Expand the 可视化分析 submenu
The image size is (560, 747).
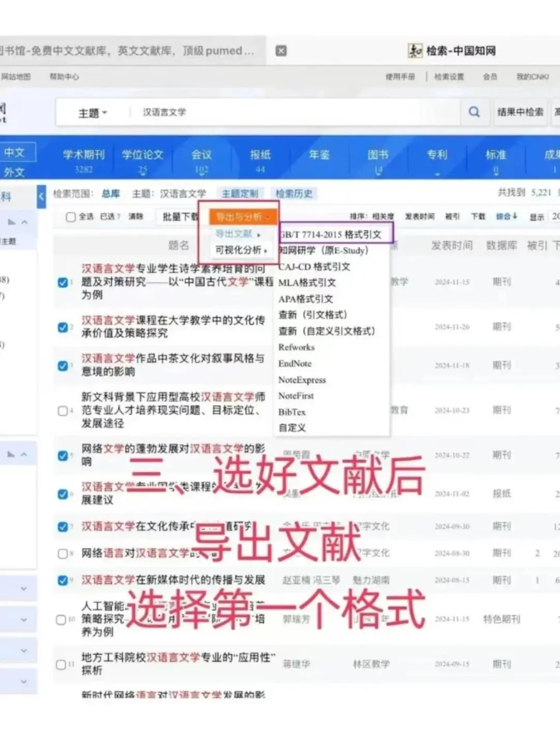coord(241,250)
